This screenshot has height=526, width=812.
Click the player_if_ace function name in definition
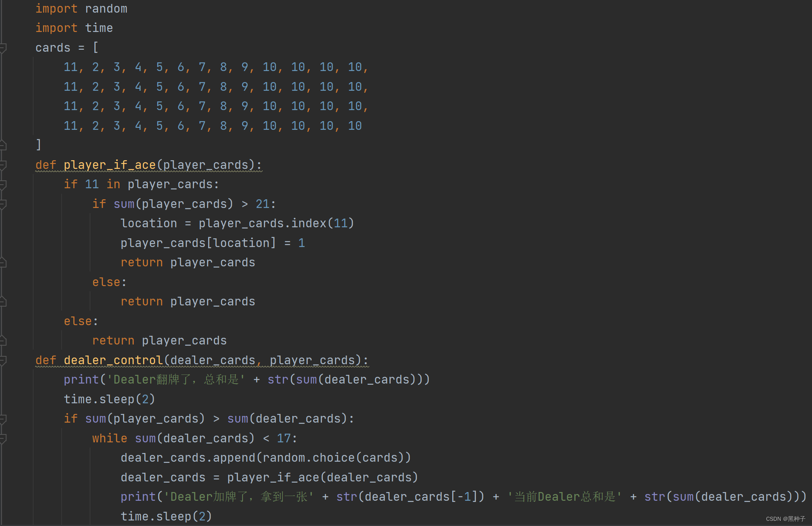point(109,165)
